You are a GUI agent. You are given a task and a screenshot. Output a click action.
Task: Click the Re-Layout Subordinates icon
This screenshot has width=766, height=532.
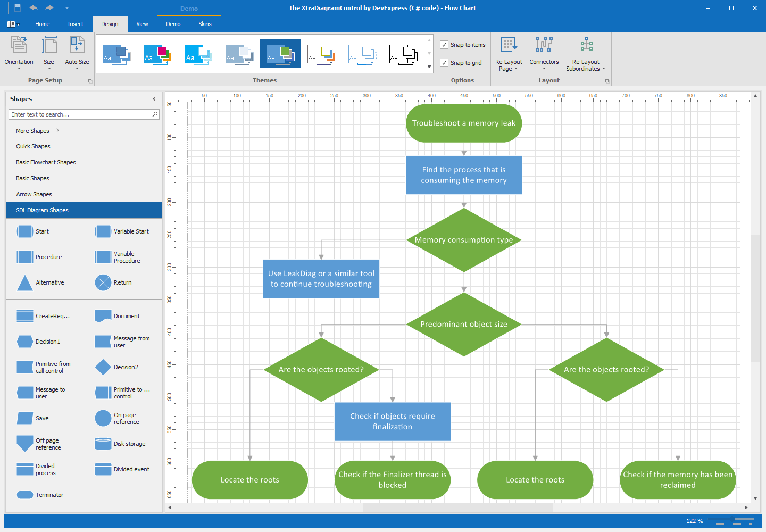(x=585, y=44)
